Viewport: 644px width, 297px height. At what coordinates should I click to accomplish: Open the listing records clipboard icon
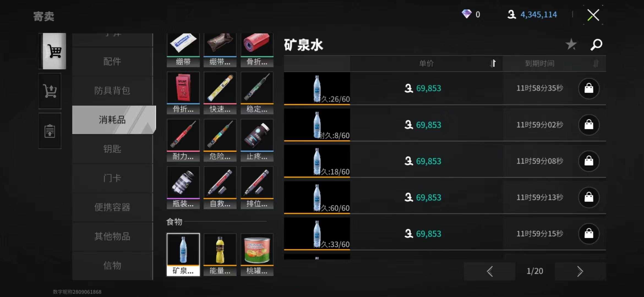tap(50, 131)
